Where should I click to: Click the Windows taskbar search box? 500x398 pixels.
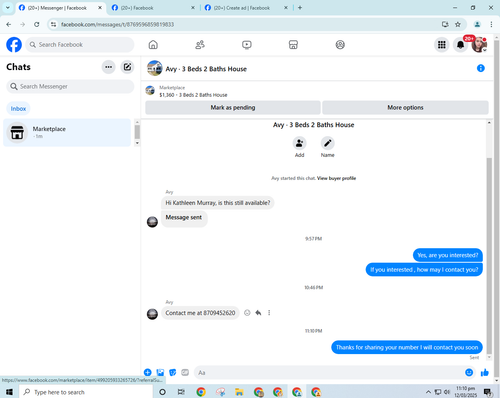[86, 392]
